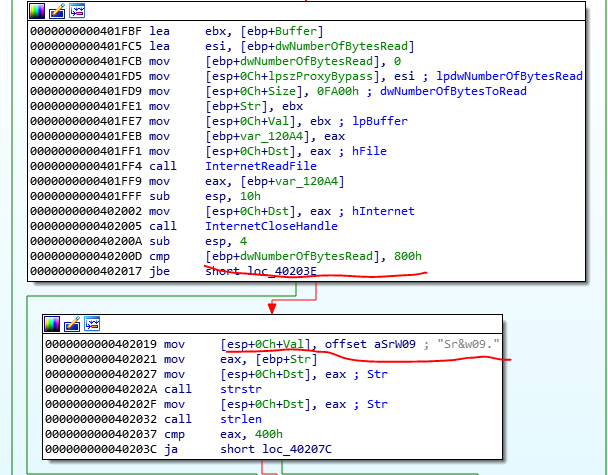Select address 0000000000402021
Viewport: 608px width, 475px height.
coord(101,359)
